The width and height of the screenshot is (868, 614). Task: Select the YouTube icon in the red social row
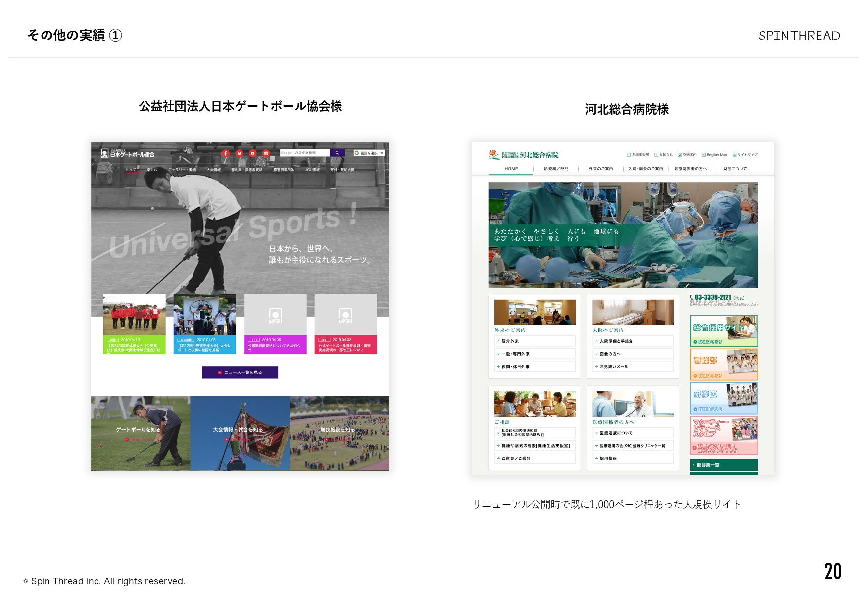point(252,153)
